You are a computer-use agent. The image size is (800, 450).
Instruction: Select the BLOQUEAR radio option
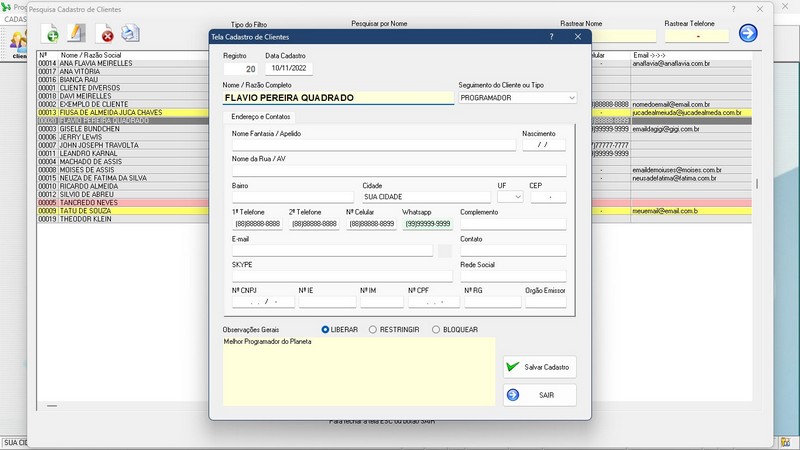point(436,329)
